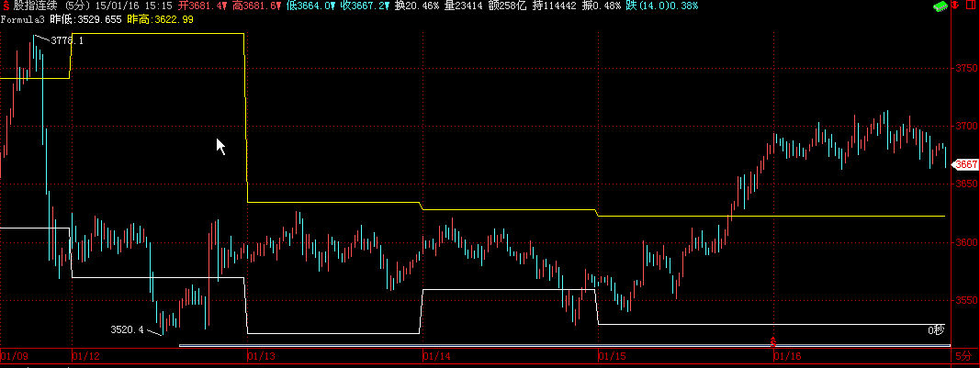Select the 01/15 date marker on time axis
This screenshot has width=980, height=368.
612,355
